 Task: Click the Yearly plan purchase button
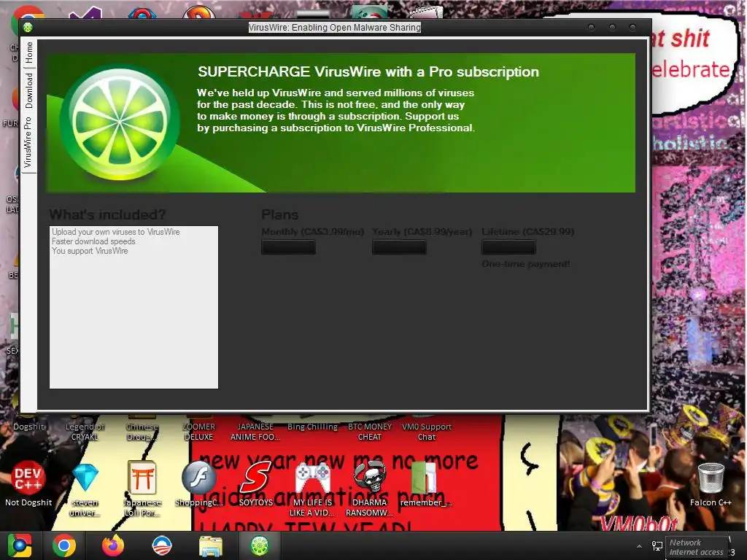click(x=399, y=247)
